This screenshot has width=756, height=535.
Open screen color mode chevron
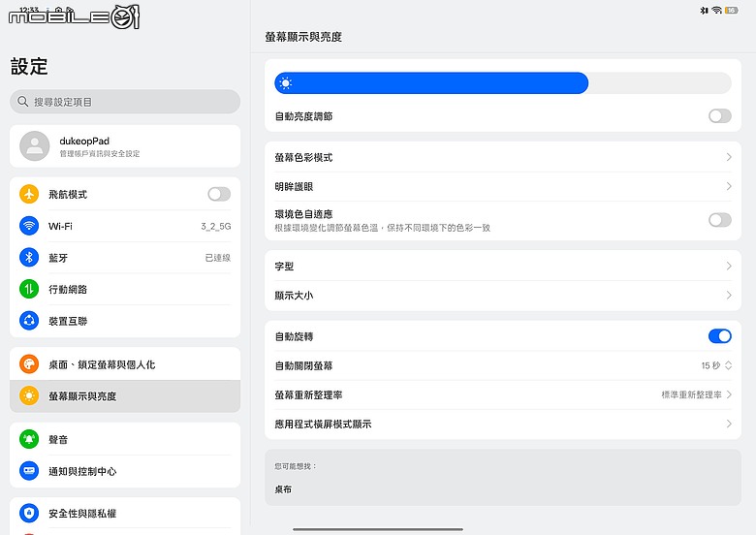(x=729, y=157)
